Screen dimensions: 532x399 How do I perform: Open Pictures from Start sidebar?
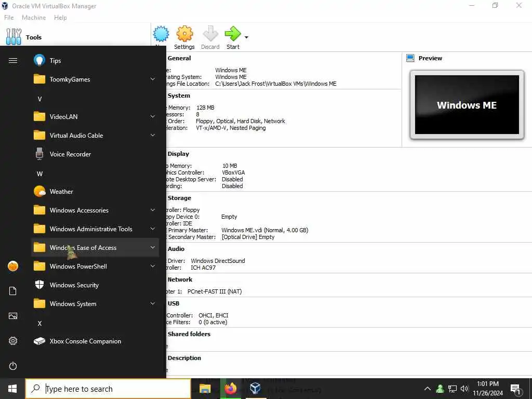(13, 316)
